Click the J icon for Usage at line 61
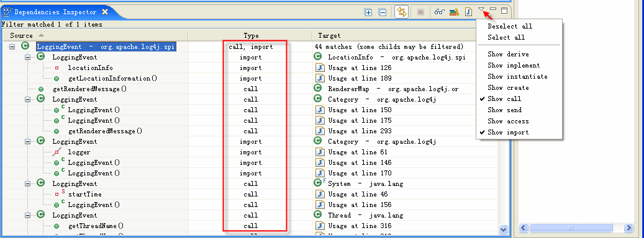The image size is (644, 238). [320, 152]
